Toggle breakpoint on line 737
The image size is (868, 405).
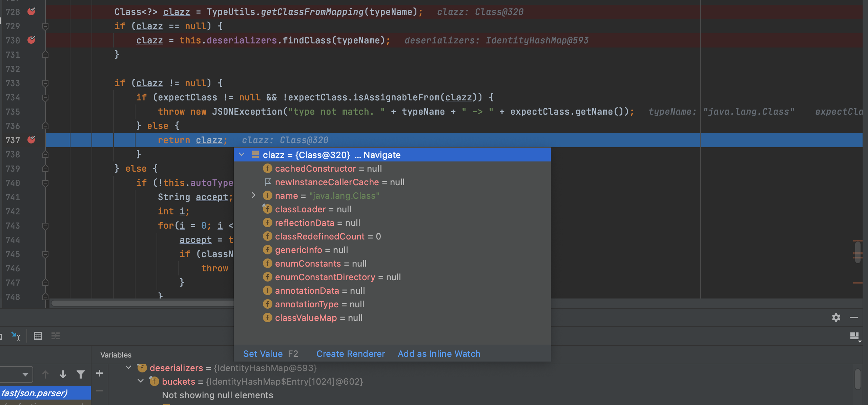pos(32,140)
